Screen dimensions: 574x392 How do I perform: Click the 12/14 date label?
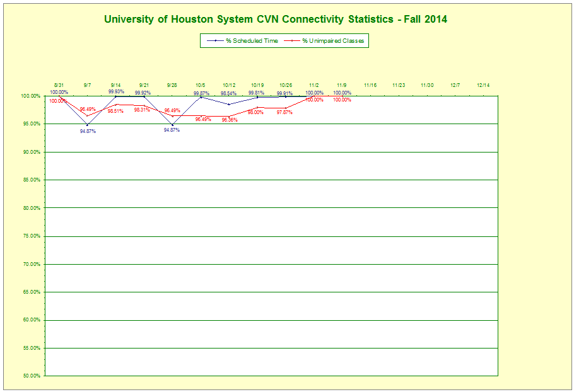[x=483, y=85]
